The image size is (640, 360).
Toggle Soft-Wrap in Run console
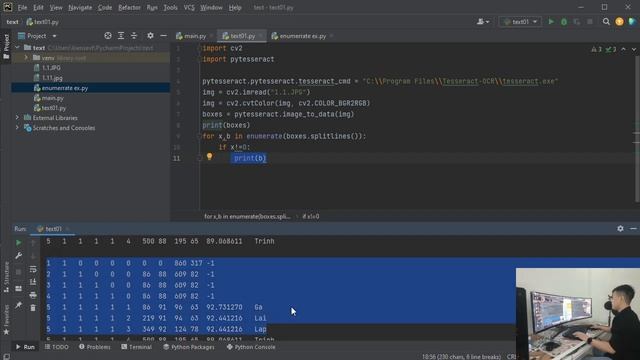point(33,269)
